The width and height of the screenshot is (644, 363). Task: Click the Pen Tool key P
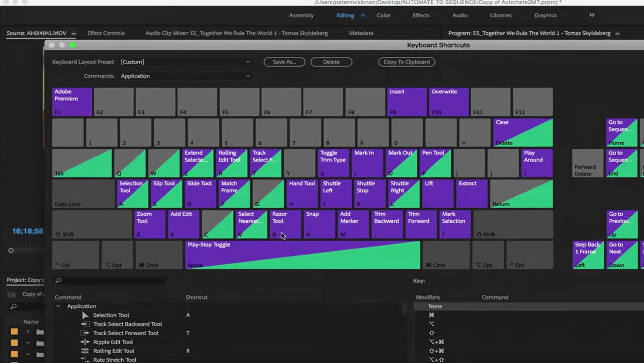[x=435, y=163]
